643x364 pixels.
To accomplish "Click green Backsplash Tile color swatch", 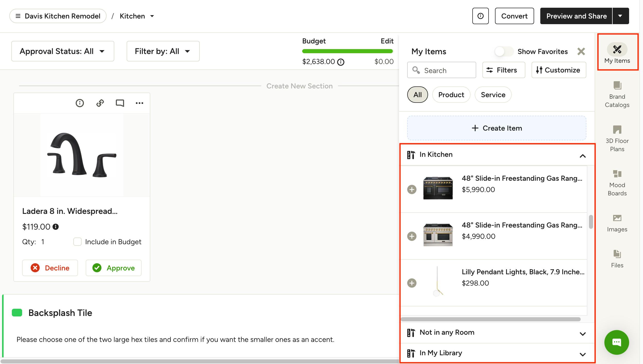I will [x=17, y=313].
